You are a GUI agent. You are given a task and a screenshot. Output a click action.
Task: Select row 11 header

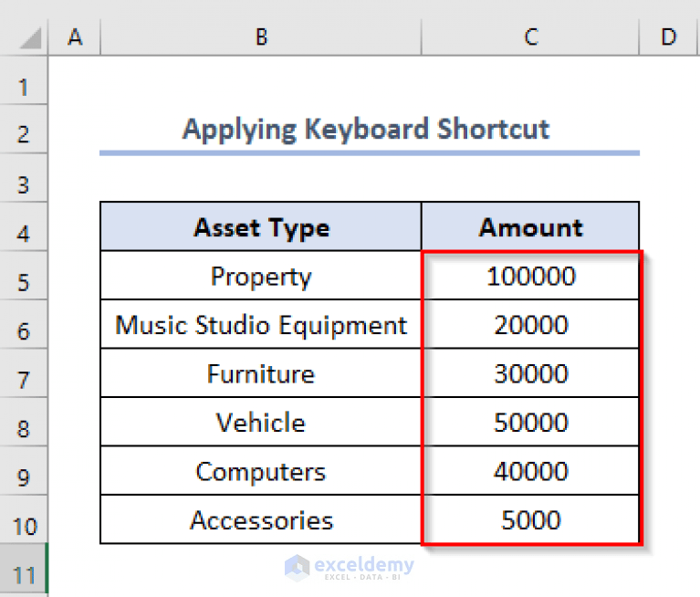click(x=24, y=568)
